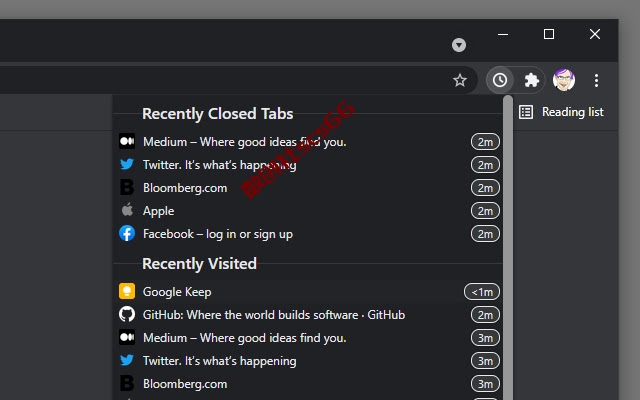The image size is (640, 400).
Task: Open GitHub from Recently Visited
Action: click(309, 315)
